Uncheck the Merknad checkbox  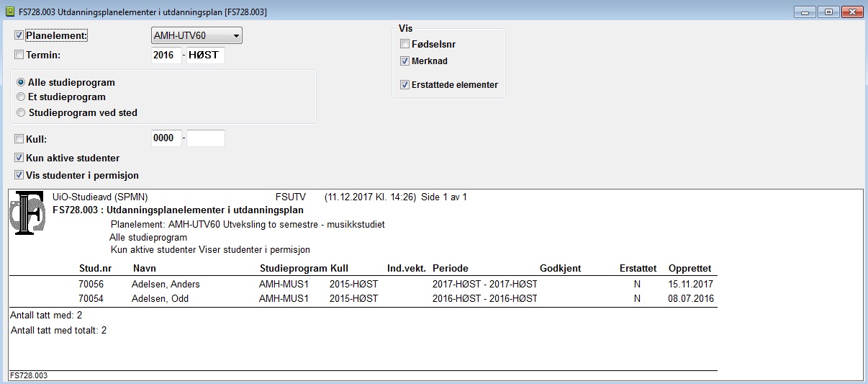point(404,61)
